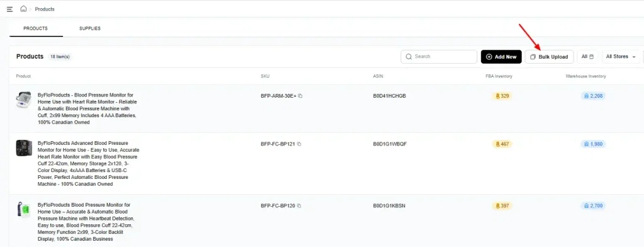
Task: Copy SKU BFP-ARM-30E+ with copy icon
Action: pos(300,96)
